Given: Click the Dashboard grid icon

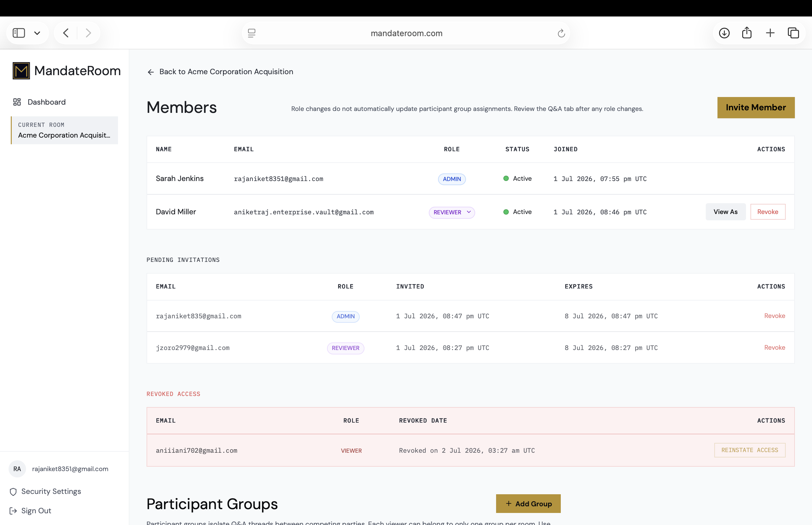Looking at the screenshot, I should pos(17,102).
